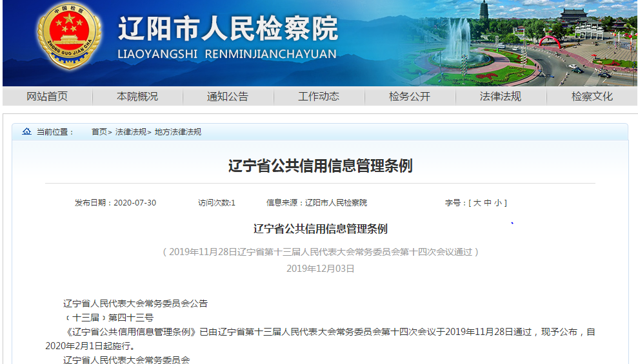Image resolution: width=638 pixels, height=364 pixels.
Task: Click the line 辽宁省人民代表大会常务委员会公告
Action: (135, 303)
